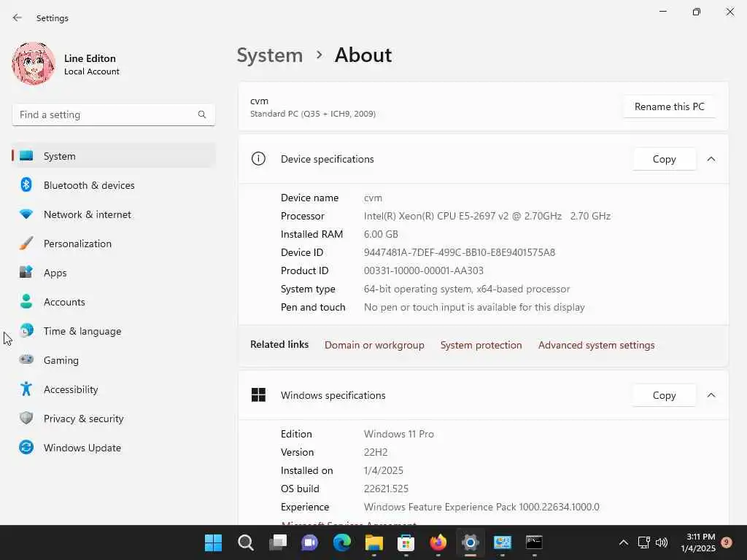Click the Processor value Intel Xeon text
Screen dimensions: 747x560
pos(487,216)
